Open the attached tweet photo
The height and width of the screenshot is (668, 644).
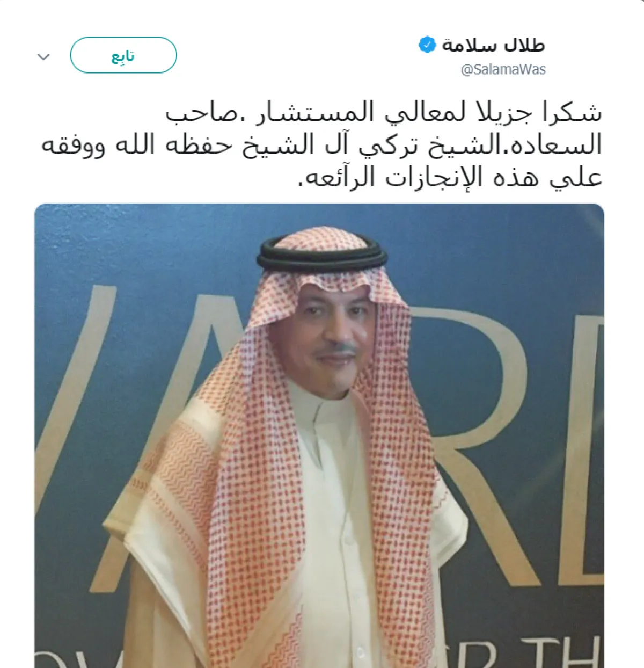319,435
